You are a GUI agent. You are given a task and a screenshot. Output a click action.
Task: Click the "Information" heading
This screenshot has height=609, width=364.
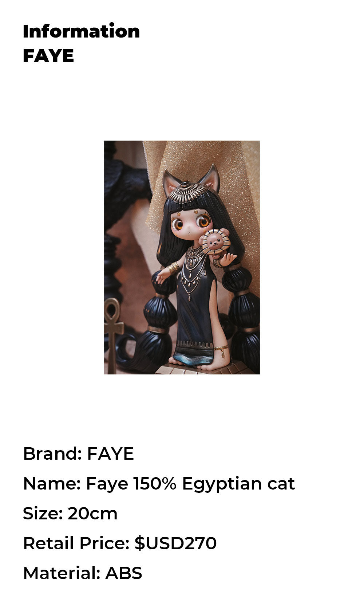coord(81,31)
